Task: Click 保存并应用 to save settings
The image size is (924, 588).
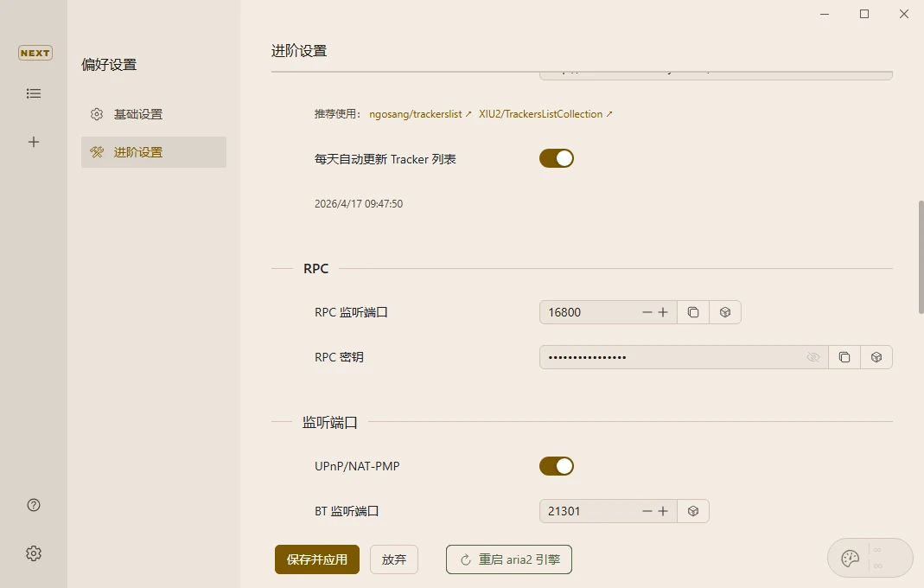Action: click(x=316, y=559)
